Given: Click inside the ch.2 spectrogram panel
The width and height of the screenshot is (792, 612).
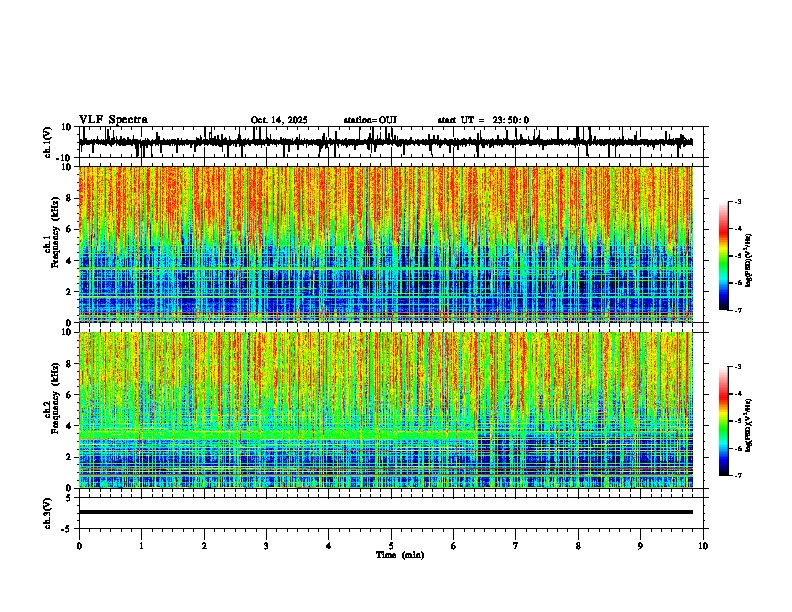Looking at the screenshot, I should pyautogui.click(x=385, y=410).
